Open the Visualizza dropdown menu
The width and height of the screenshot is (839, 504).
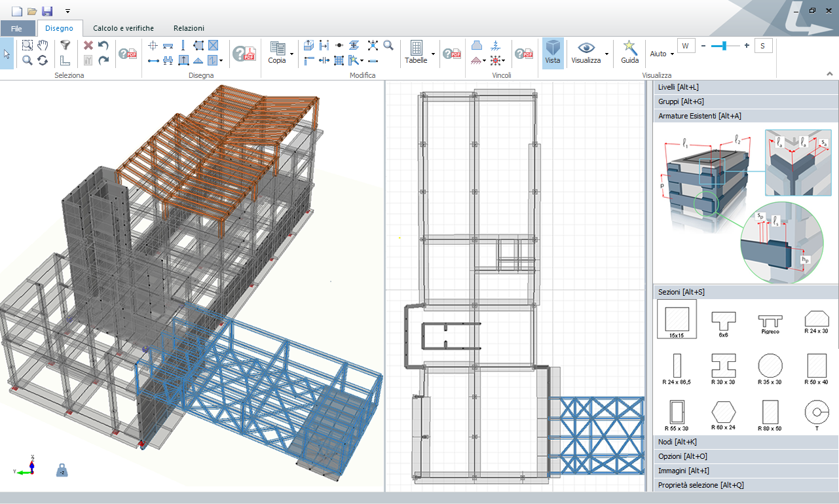(606, 54)
